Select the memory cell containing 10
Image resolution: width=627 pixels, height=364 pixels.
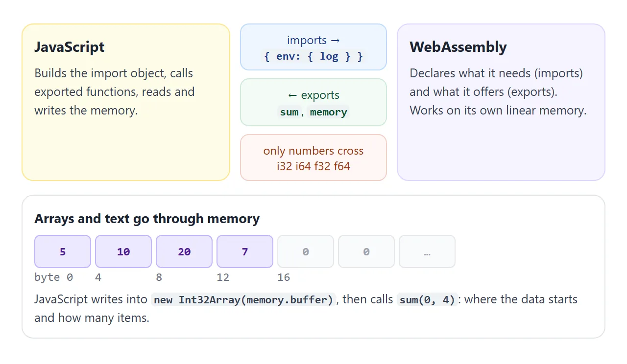tap(123, 251)
